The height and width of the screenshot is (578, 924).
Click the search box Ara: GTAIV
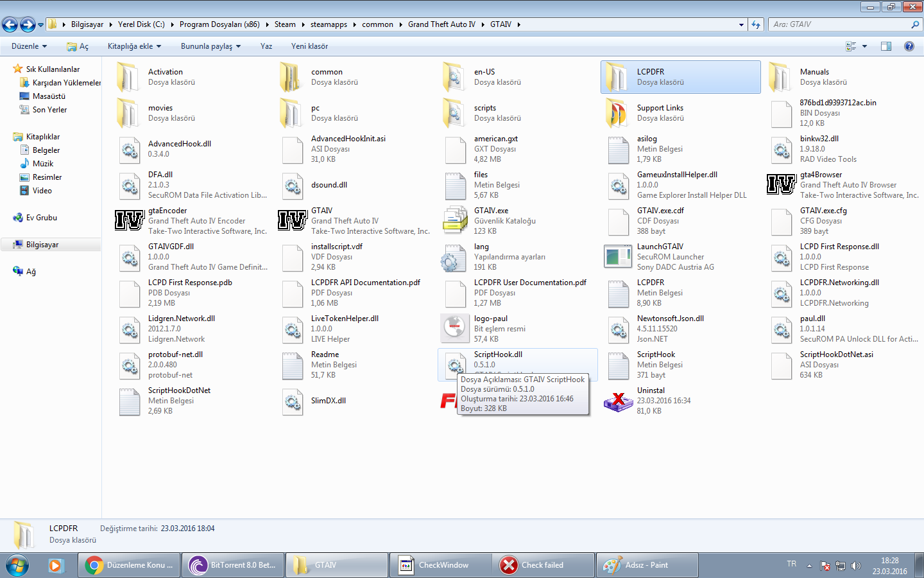pos(845,24)
